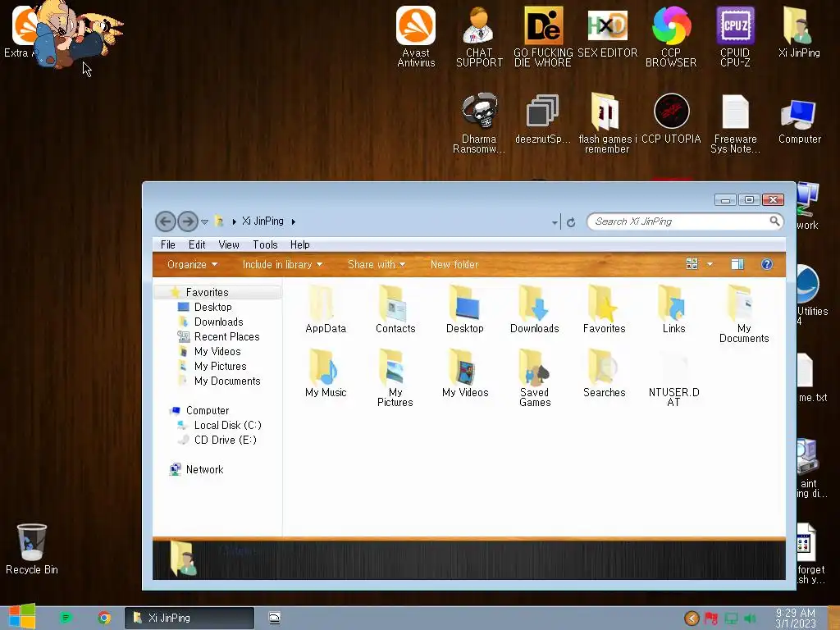This screenshot has height=630, width=840.
Task: Expand the address bar history dropdown
Action: tap(555, 221)
